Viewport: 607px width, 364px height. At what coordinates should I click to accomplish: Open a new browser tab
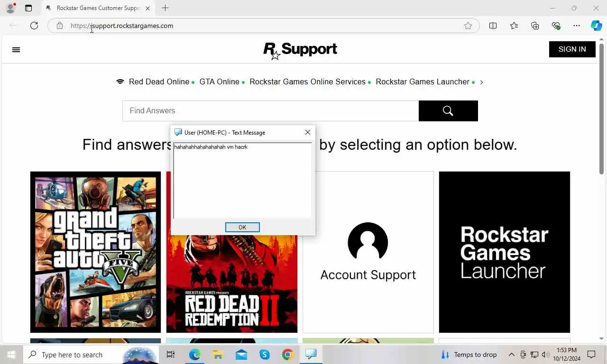click(165, 8)
